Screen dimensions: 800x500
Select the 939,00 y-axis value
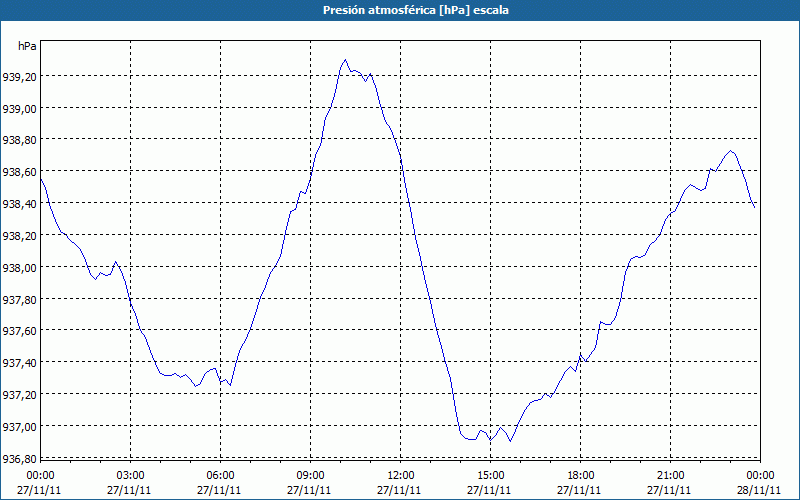point(19,109)
